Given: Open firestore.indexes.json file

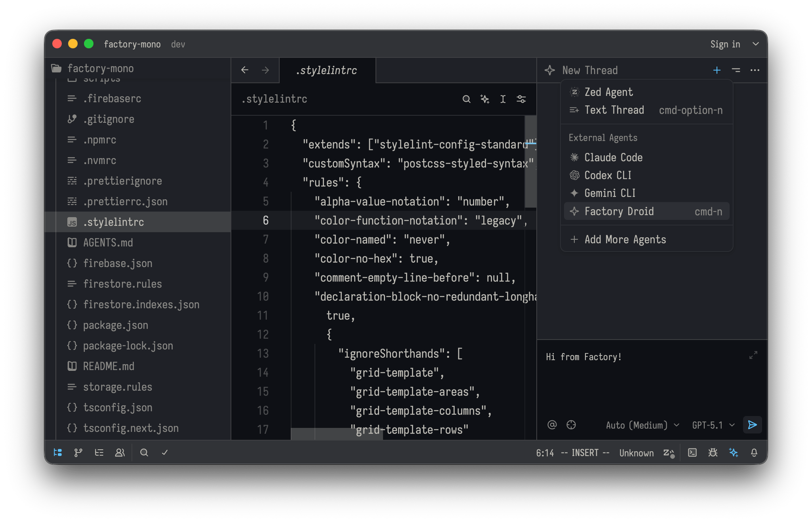Looking at the screenshot, I should pos(138,304).
